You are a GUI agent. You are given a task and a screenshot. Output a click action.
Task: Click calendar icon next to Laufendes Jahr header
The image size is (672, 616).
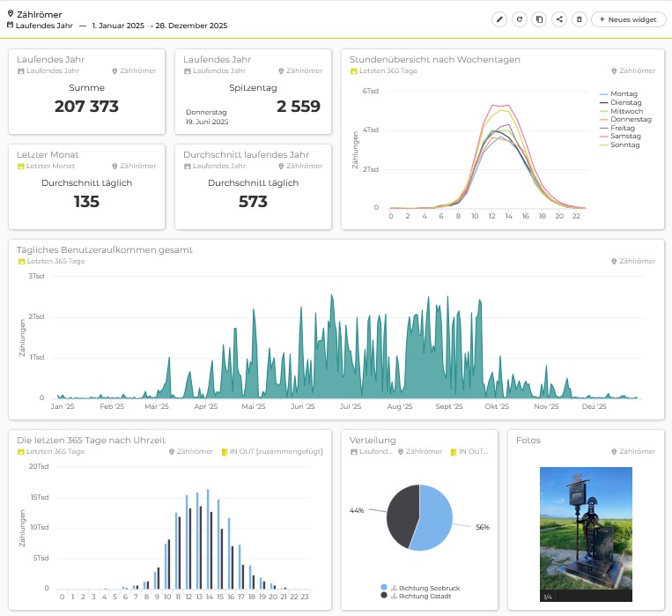(11, 26)
